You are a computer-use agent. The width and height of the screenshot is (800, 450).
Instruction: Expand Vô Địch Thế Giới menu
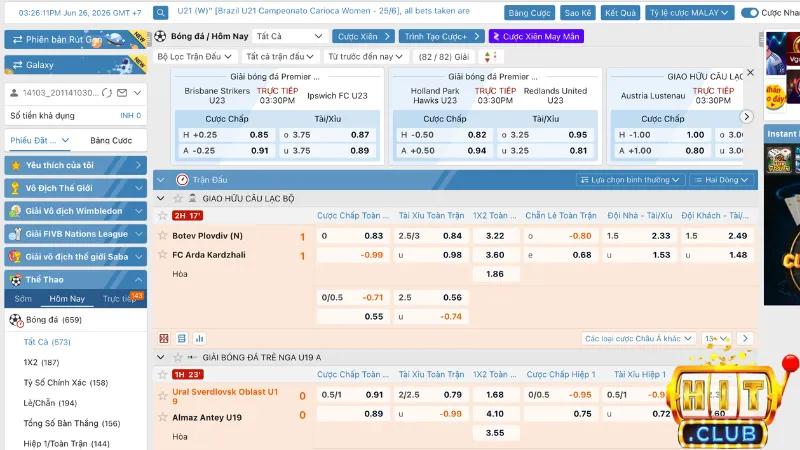76,188
